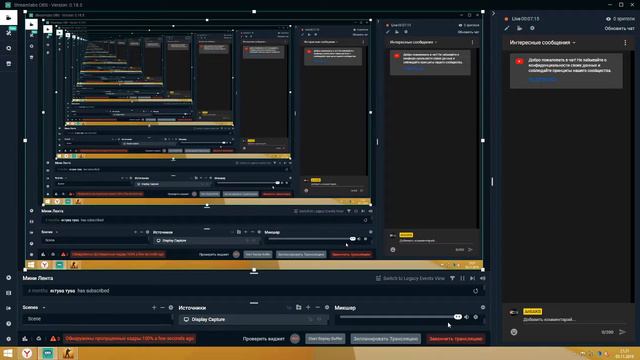This screenshot has width=640, height=360.
Task: Open Микшер panel settings gear
Action: 483,307
